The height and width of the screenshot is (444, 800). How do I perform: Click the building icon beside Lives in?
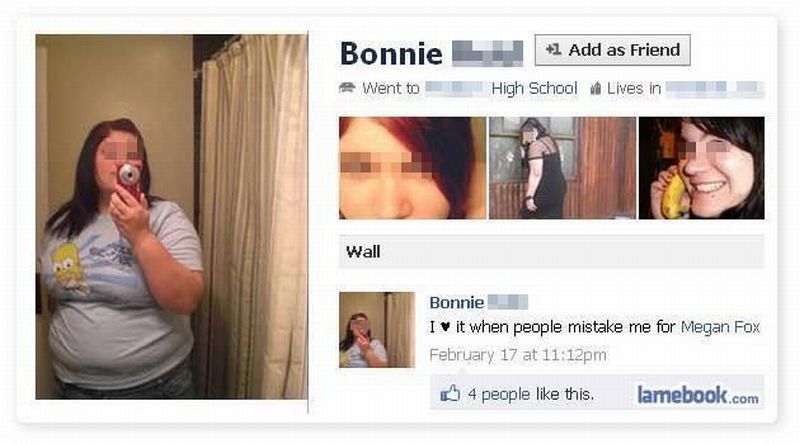(595, 89)
